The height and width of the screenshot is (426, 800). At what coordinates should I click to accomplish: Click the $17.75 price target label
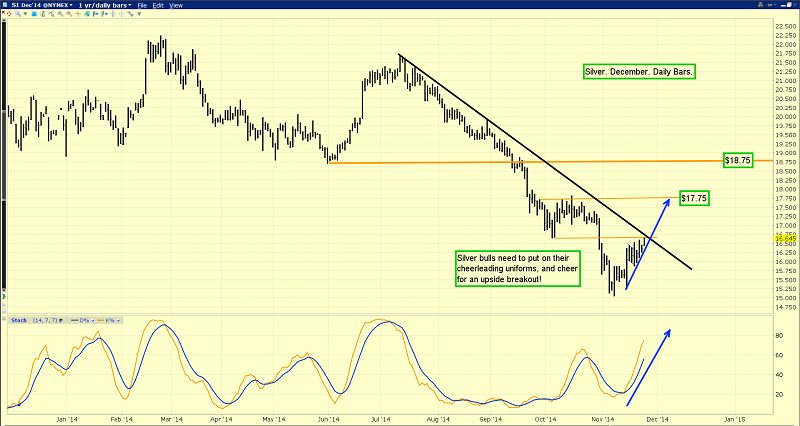[x=694, y=198]
